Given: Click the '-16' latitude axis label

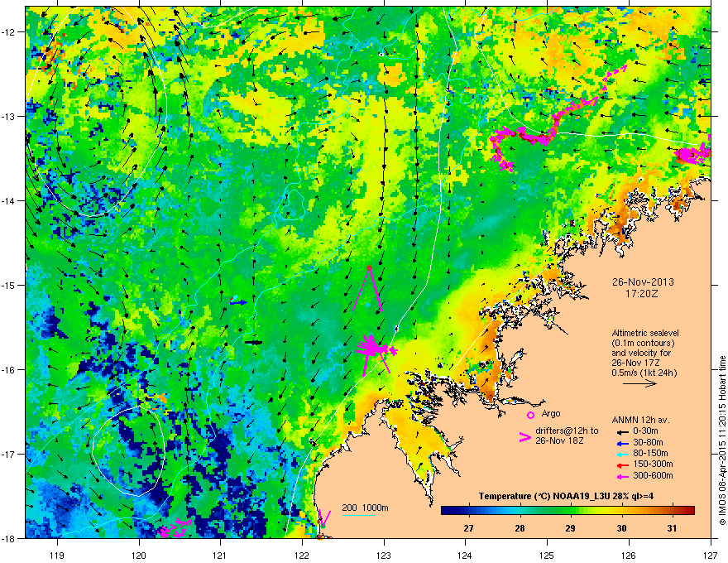Looking at the screenshot, I should [8, 370].
